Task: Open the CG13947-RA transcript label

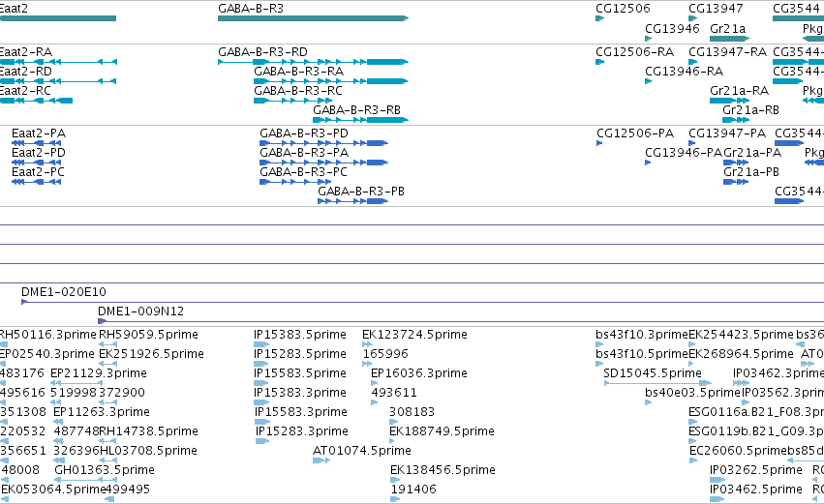Action: (728, 52)
